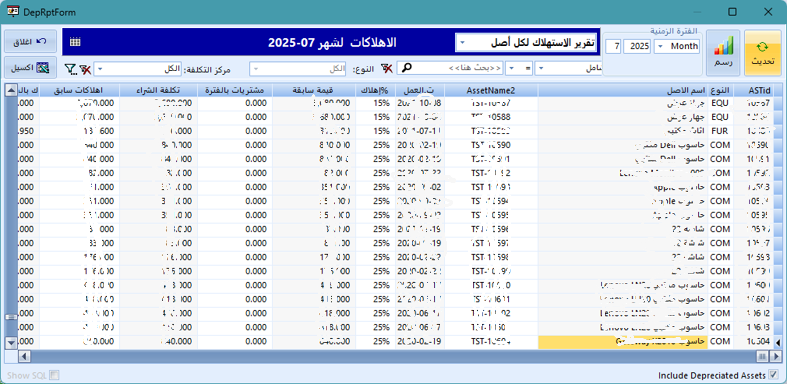Toggle the Include Depreciated Assets checkbox

pyautogui.click(x=773, y=375)
